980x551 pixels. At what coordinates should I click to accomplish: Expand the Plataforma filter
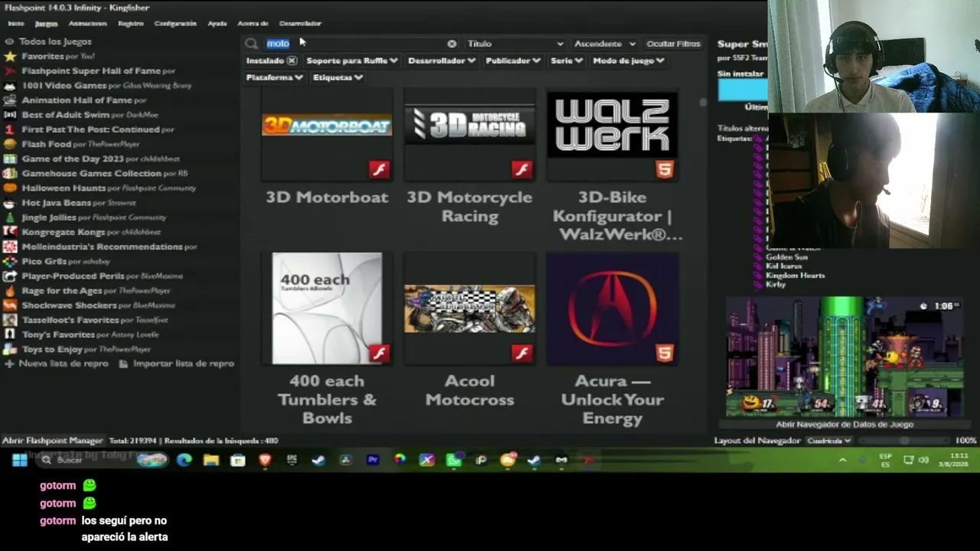click(x=274, y=77)
